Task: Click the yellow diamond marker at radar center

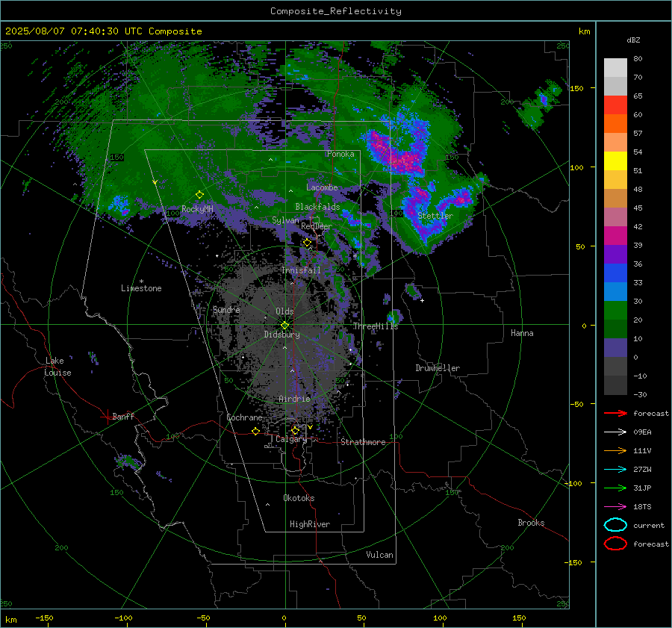Action: coord(284,326)
